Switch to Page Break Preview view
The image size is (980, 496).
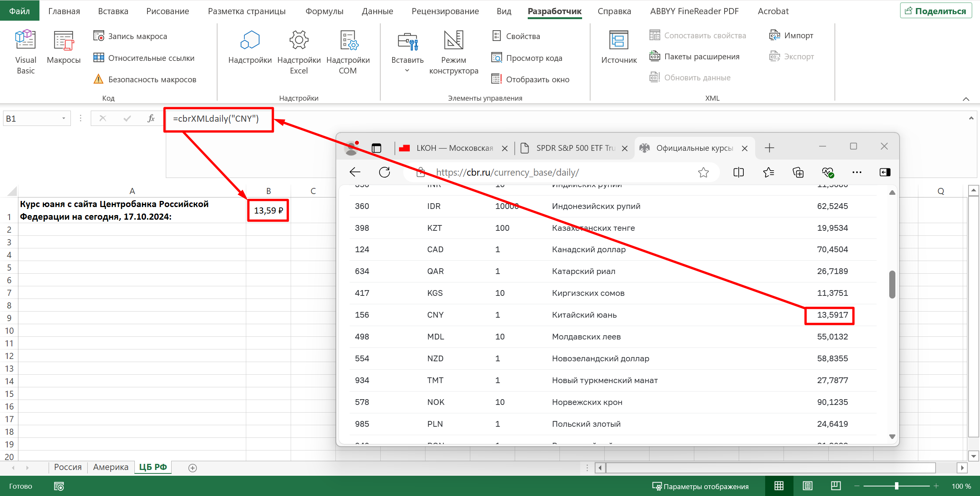coord(836,486)
